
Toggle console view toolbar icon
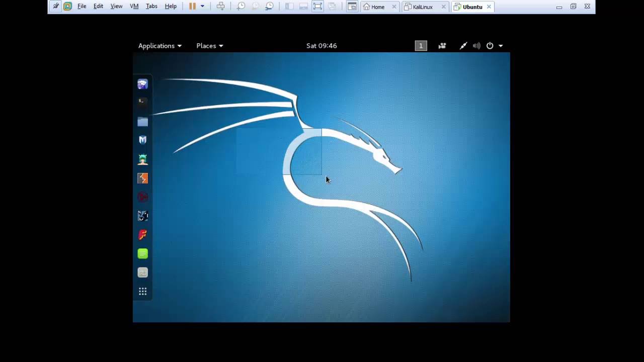352,7
